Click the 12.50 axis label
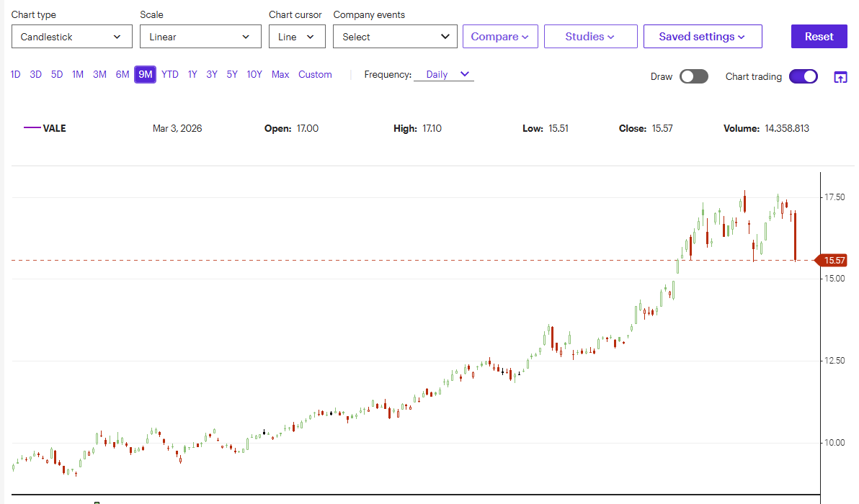This screenshot has height=504, width=859. pyautogui.click(x=835, y=361)
